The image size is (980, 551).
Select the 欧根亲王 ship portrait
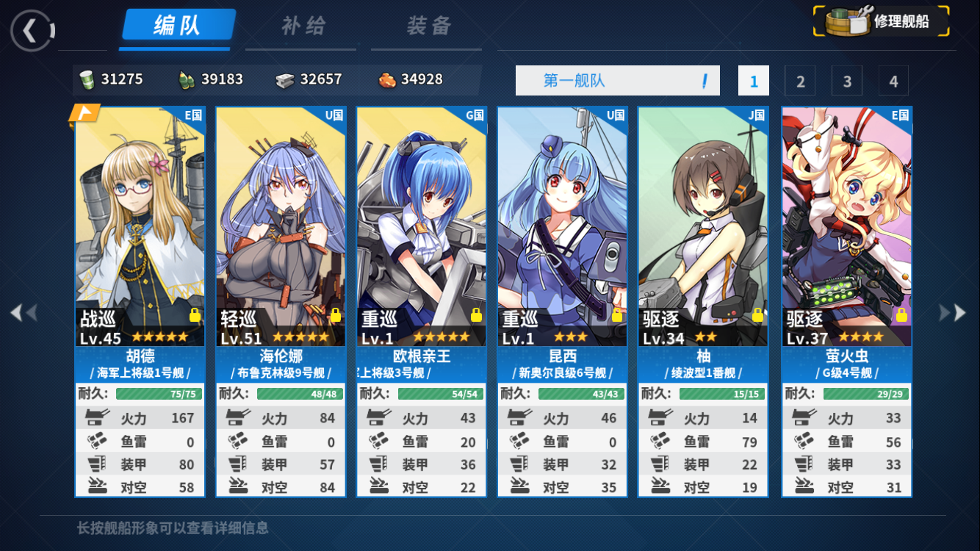click(422, 226)
